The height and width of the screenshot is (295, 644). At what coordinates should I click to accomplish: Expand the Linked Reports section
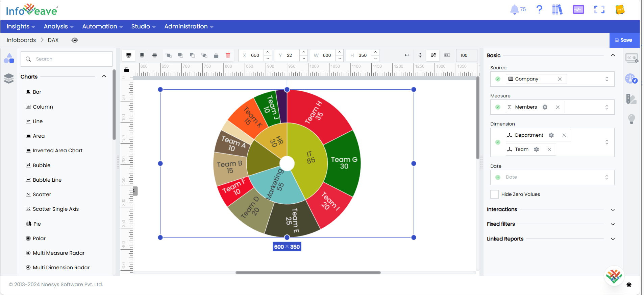pos(613,239)
